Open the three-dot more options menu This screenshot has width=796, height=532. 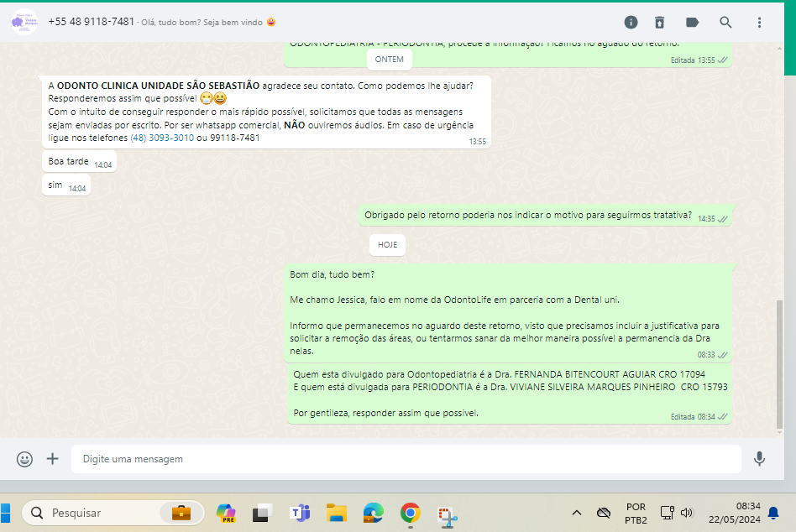759,23
